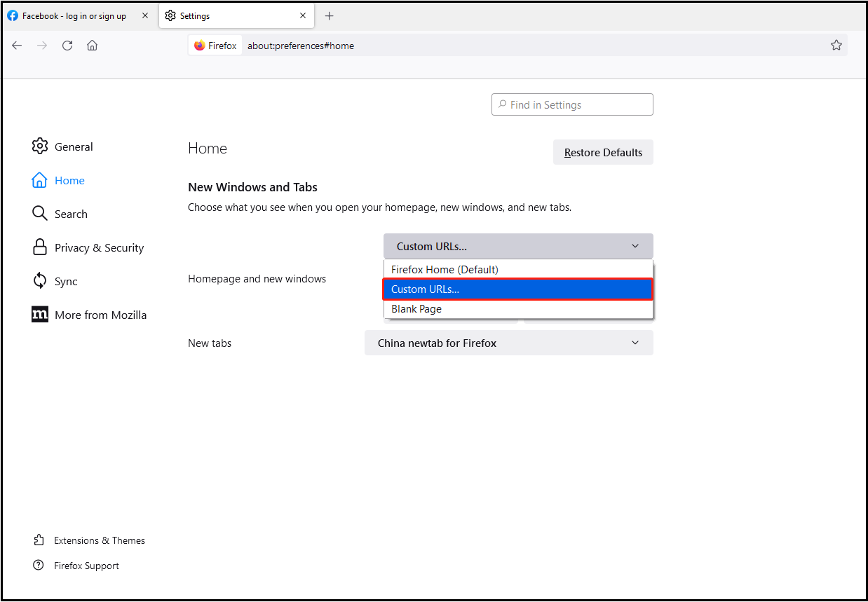Image resolution: width=868 pixels, height=602 pixels.
Task: Click the Mozilla logo icon in sidebar
Action: click(x=40, y=315)
